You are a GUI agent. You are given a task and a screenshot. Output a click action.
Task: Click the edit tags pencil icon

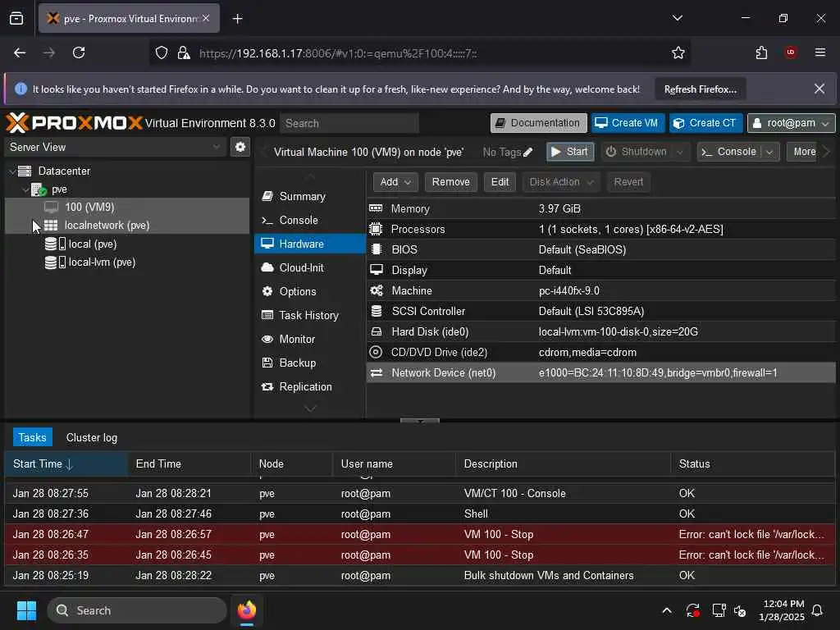click(527, 152)
